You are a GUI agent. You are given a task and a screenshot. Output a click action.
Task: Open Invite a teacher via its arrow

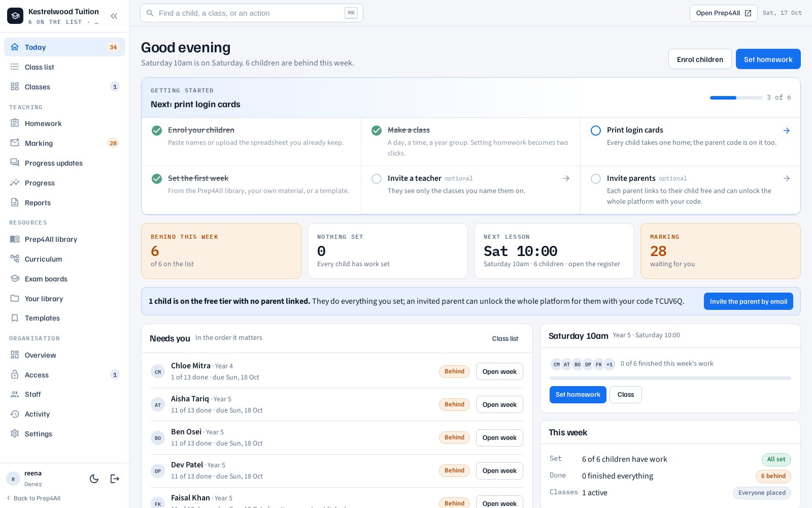566,178
